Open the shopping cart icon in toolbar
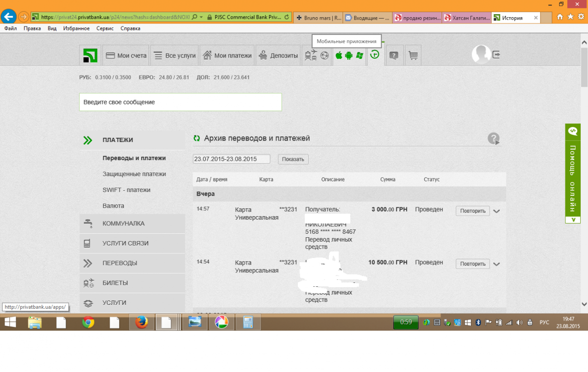588x372 pixels. (413, 55)
